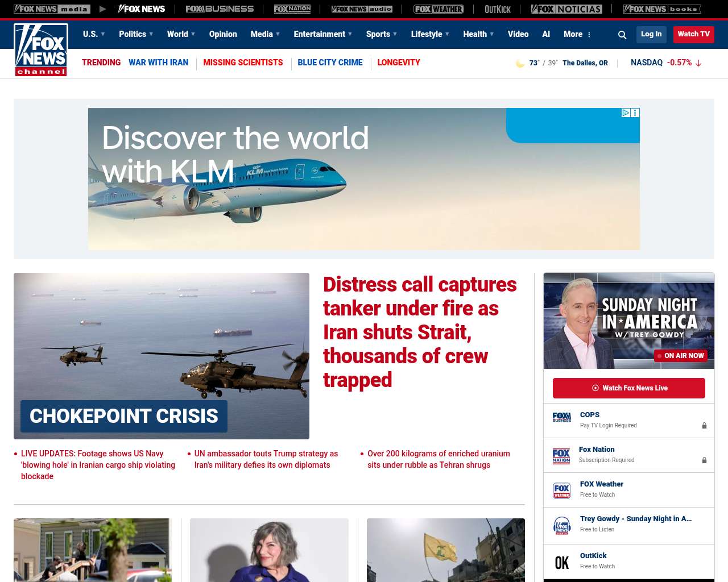This screenshot has height=582, width=728.
Task: Open the Fox News Books logo link
Action: click(x=662, y=9)
